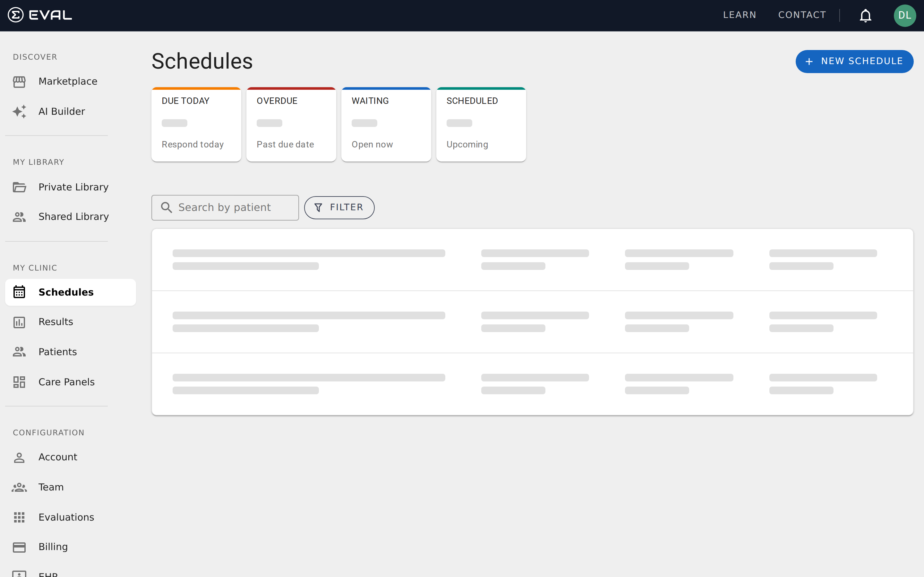Open the Evaluations grid icon
Viewport: 924px width, 577px height.
point(19,517)
